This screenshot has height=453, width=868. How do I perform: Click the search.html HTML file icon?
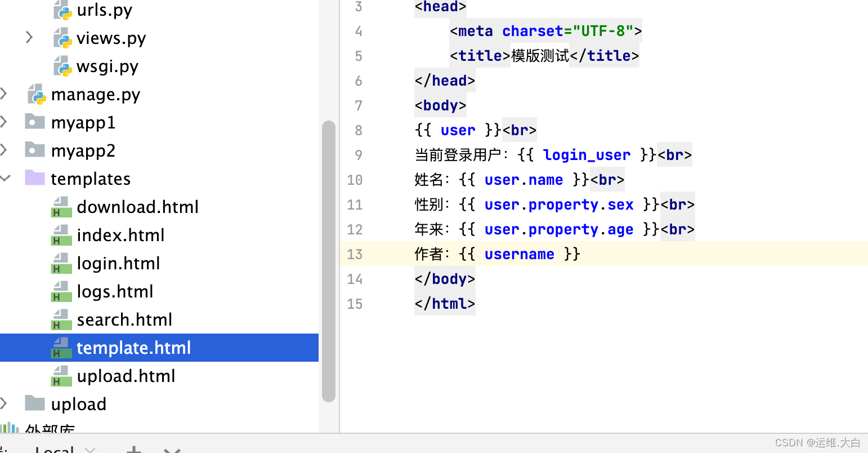(61, 319)
